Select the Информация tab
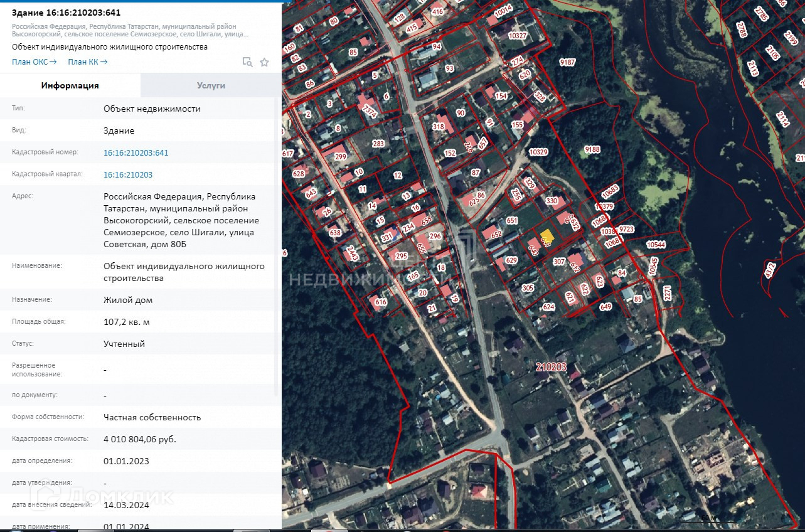 70,85
